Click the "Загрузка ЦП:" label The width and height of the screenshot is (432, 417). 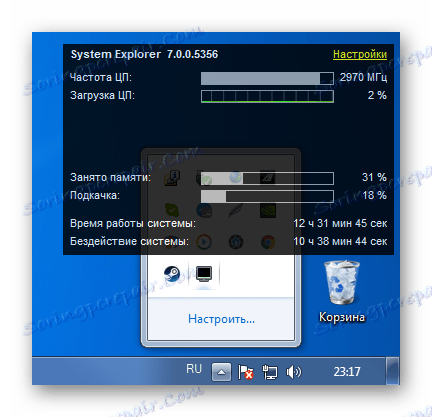click(x=102, y=95)
